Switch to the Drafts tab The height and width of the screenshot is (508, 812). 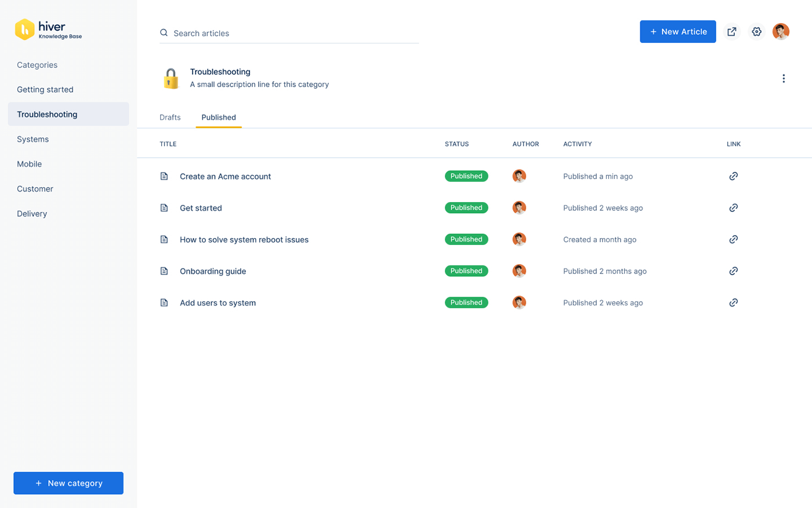[170, 117]
